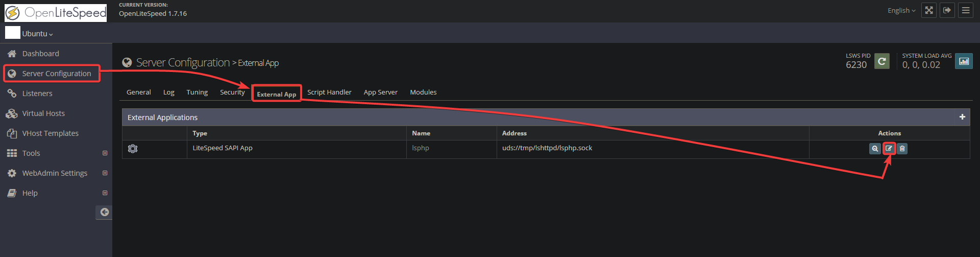Click the External App breadcrumb text

258,63
